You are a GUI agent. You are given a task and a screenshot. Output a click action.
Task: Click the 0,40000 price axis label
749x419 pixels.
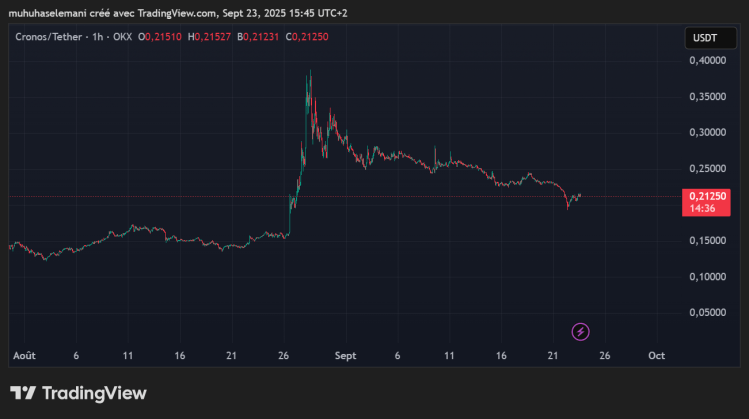pyautogui.click(x=706, y=61)
